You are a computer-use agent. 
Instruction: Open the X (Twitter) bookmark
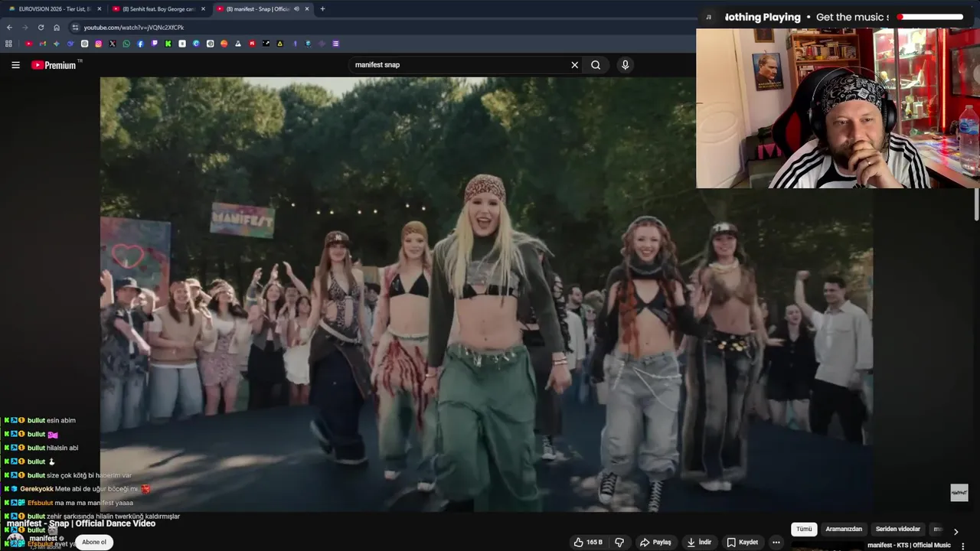click(113, 44)
